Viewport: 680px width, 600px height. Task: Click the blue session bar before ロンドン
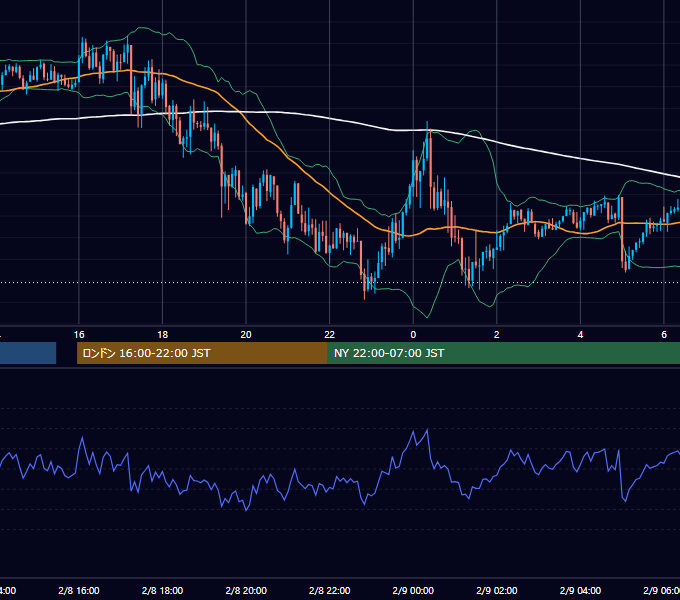point(28,353)
